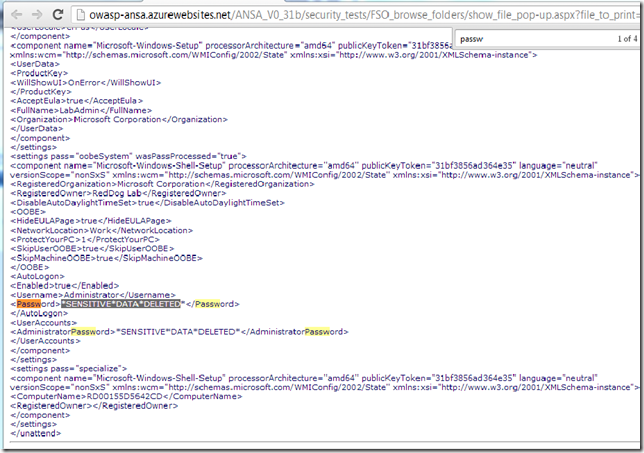Click the DisableAutoDaylightTimeSet line
The image size is (644, 453).
coord(147,202)
